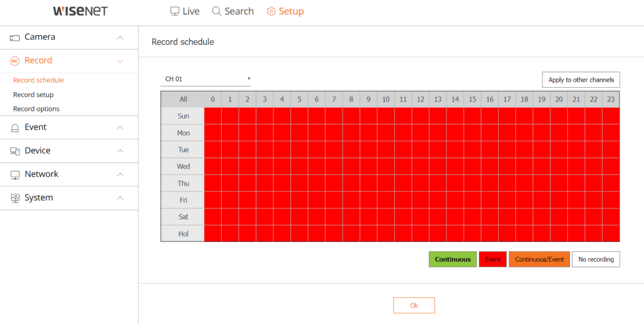
Task: Click the System icon in sidebar
Action: [x=15, y=199]
